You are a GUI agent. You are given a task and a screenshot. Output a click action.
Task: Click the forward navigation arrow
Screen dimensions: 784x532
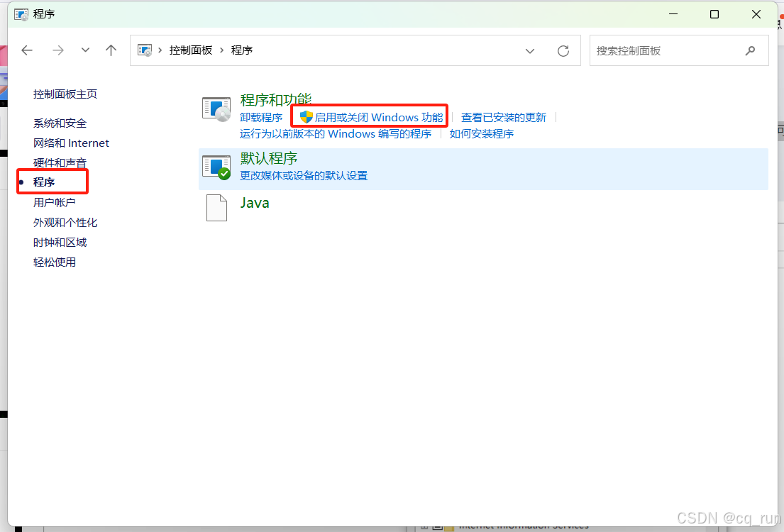tap(58, 50)
